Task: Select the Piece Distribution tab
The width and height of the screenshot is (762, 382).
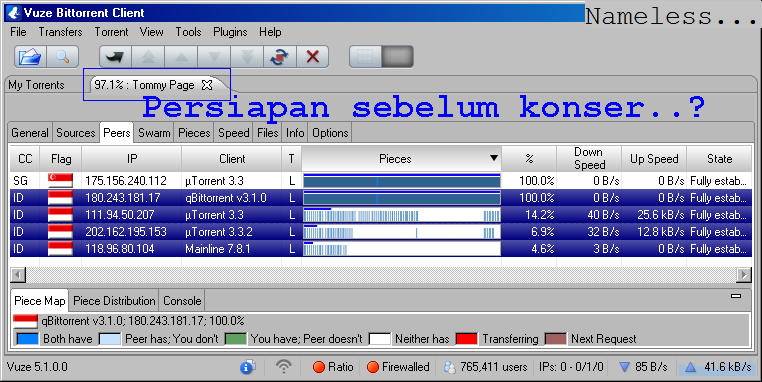Action: click(114, 301)
